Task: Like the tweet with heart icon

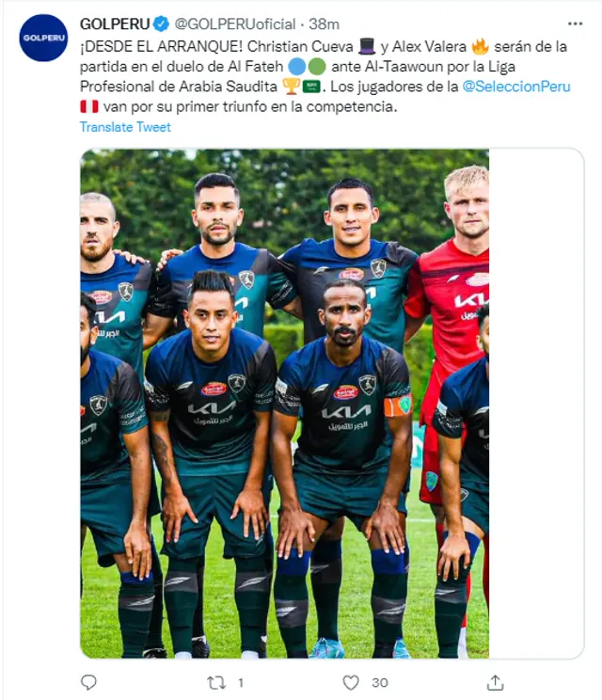Action: point(351,682)
